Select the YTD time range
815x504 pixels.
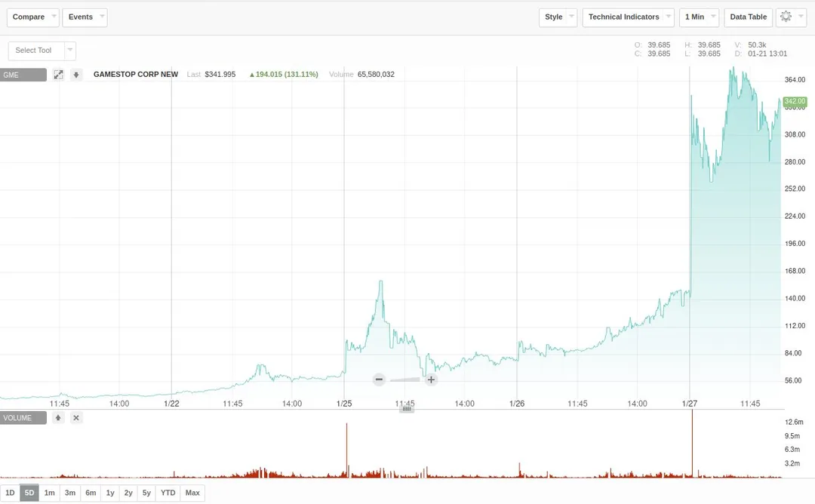[168, 493]
